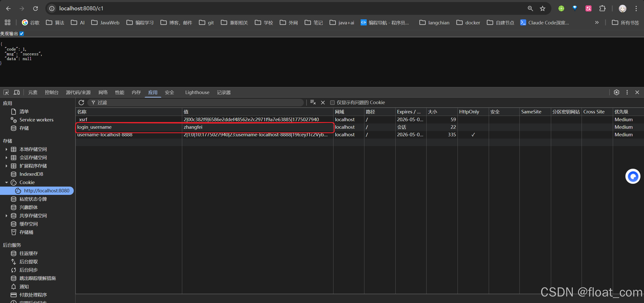Switch to the 网络 DevTools tab
The image size is (644, 303).
pos(103,92)
